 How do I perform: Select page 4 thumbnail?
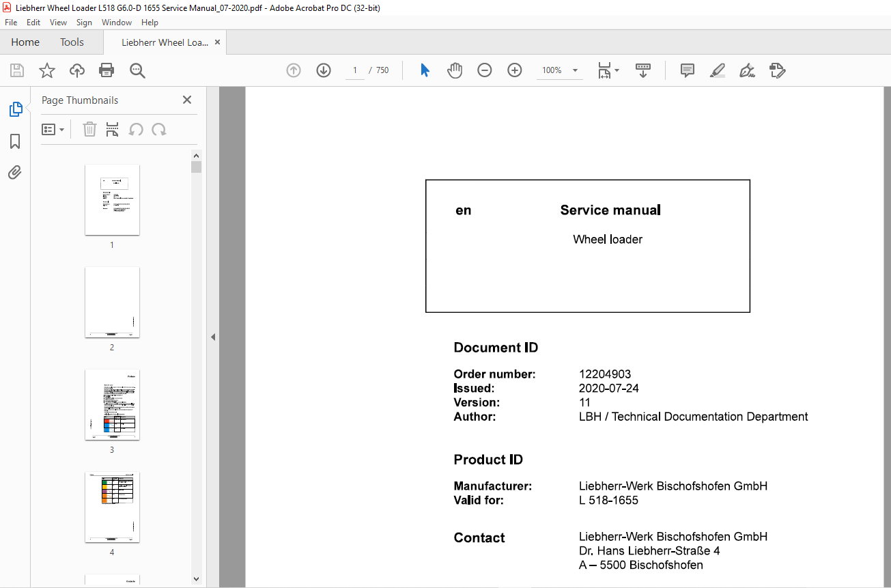(x=112, y=507)
